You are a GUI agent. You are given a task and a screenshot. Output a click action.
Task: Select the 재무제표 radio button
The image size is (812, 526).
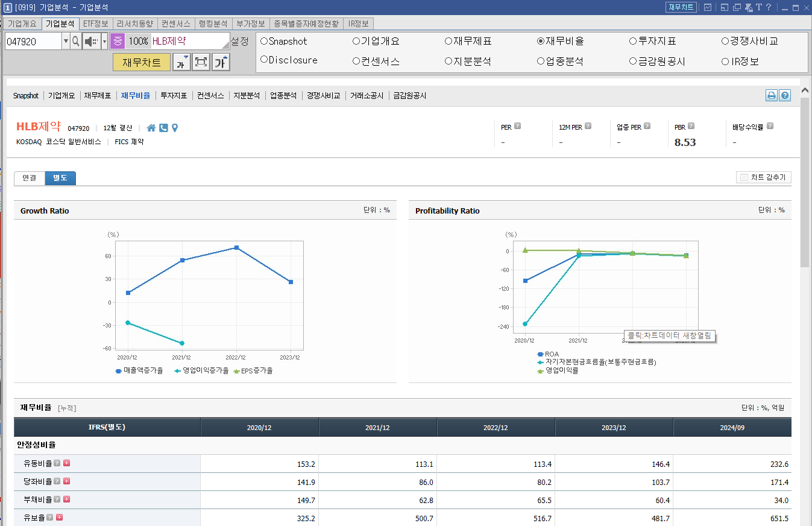click(448, 41)
